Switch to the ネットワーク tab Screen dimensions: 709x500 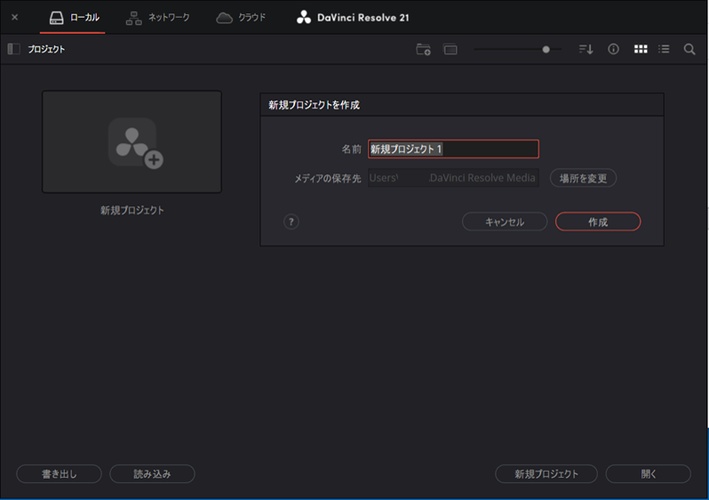tap(157, 18)
